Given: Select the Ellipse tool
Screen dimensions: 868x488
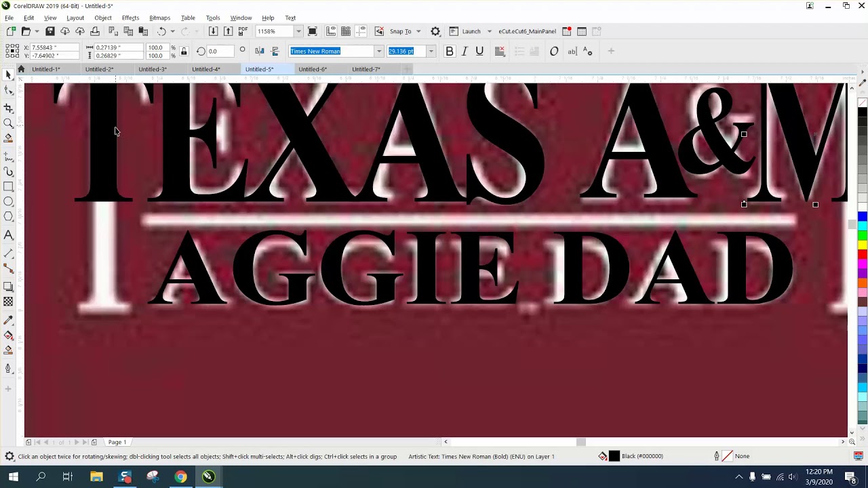Looking at the screenshot, I should click(x=8, y=201).
